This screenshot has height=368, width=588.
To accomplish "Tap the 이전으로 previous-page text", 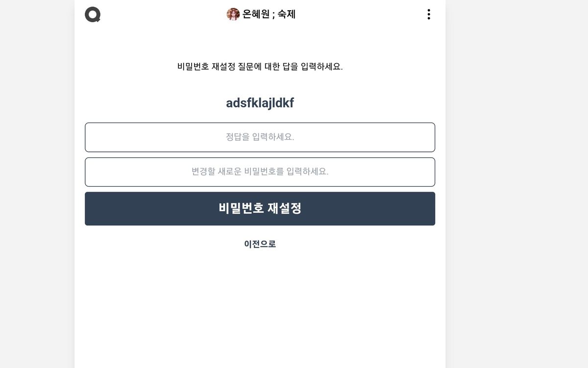I will 260,244.
